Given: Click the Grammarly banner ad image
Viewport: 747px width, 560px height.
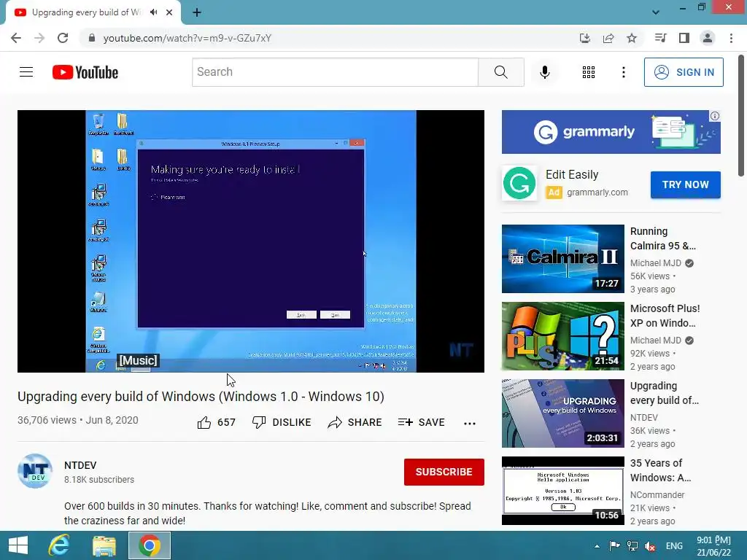Looking at the screenshot, I should pyautogui.click(x=611, y=132).
